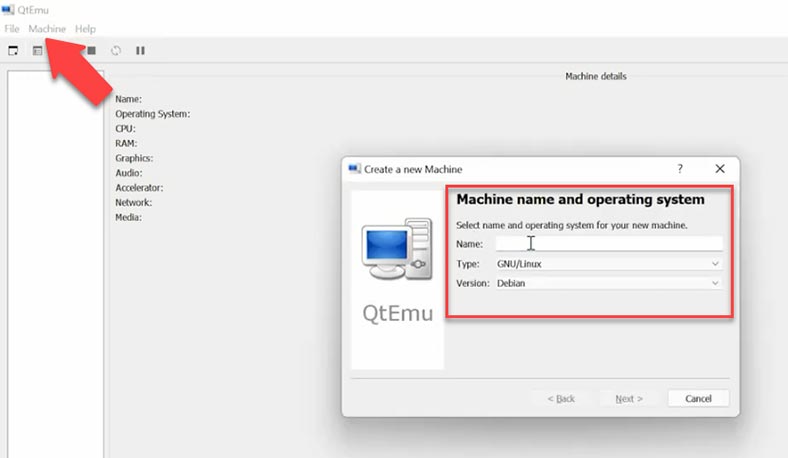
Task: Open the Help menu
Action: (x=85, y=29)
